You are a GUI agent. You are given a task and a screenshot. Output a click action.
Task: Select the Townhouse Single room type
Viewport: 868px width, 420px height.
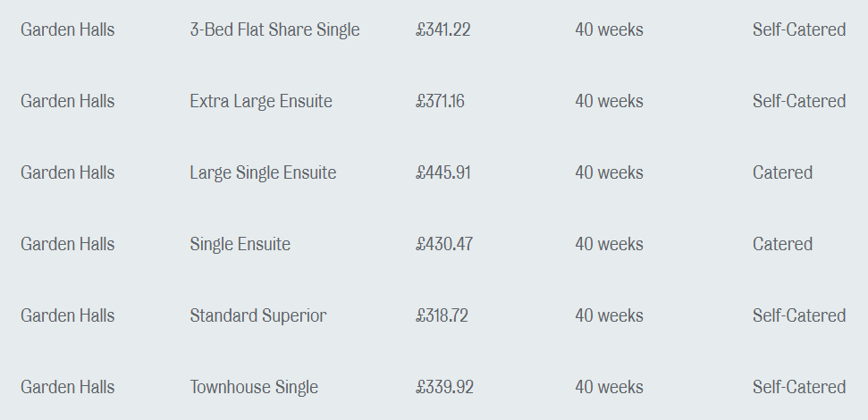(254, 387)
